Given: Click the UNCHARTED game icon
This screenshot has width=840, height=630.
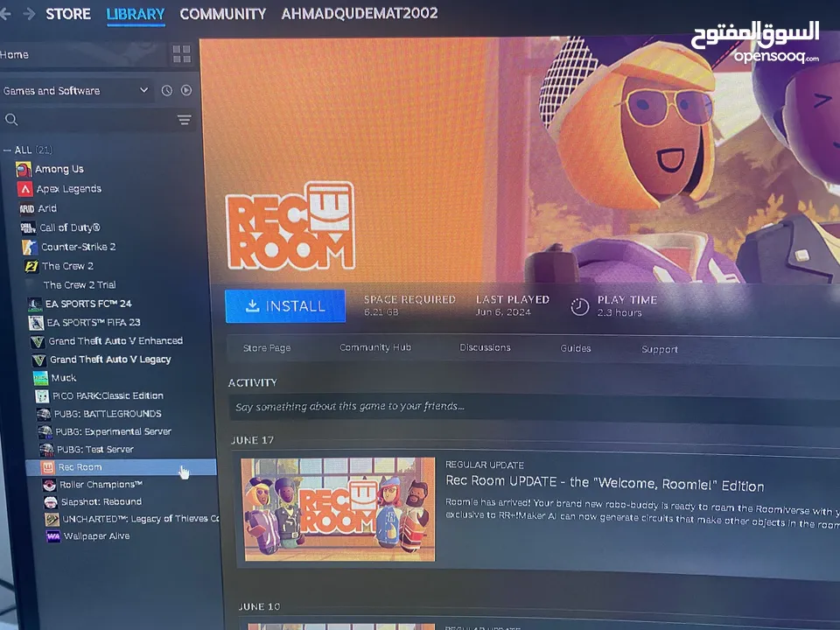Looking at the screenshot, I should coord(52,519).
